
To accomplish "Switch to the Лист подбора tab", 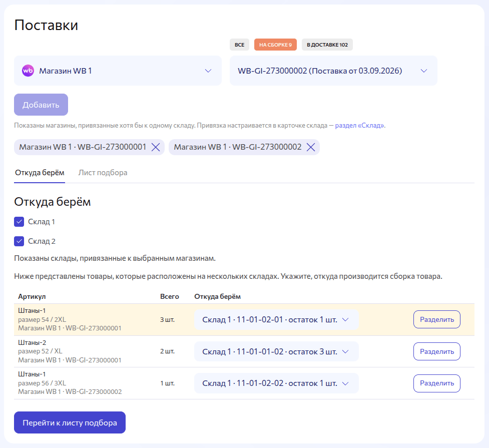I will [x=103, y=173].
